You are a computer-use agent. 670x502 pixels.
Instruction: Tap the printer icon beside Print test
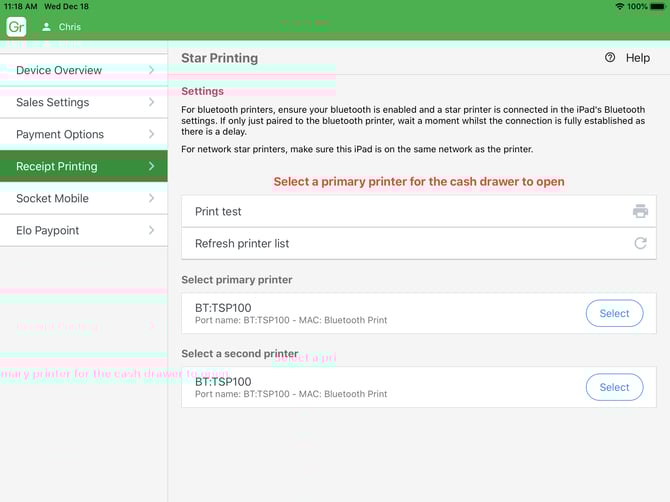640,211
